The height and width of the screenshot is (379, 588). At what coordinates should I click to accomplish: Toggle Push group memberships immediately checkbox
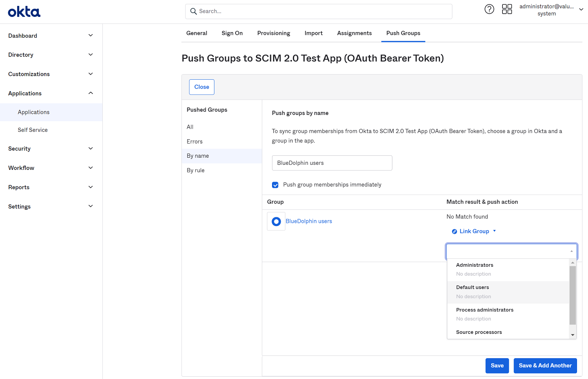coord(275,185)
